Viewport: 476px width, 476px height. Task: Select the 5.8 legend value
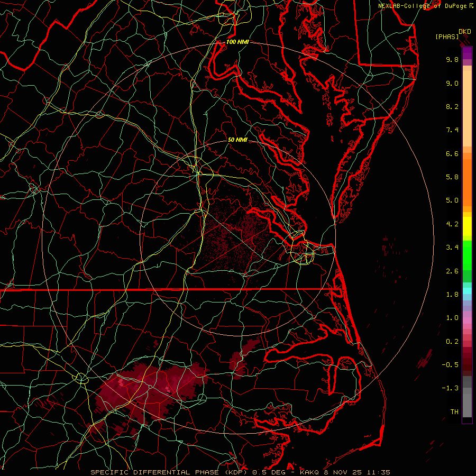pyautogui.click(x=452, y=177)
